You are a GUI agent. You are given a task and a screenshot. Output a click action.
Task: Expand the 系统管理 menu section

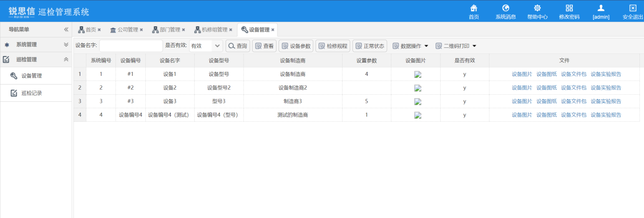click(36, 45)
